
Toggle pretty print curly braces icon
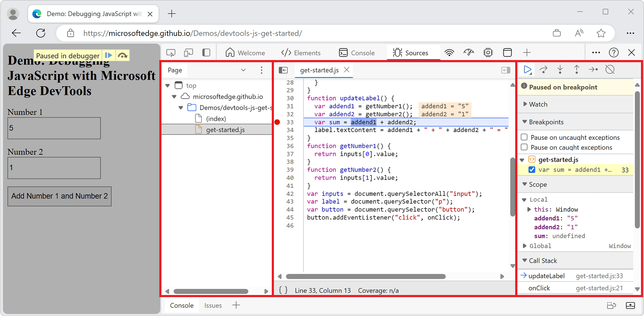tap(283, 290)
